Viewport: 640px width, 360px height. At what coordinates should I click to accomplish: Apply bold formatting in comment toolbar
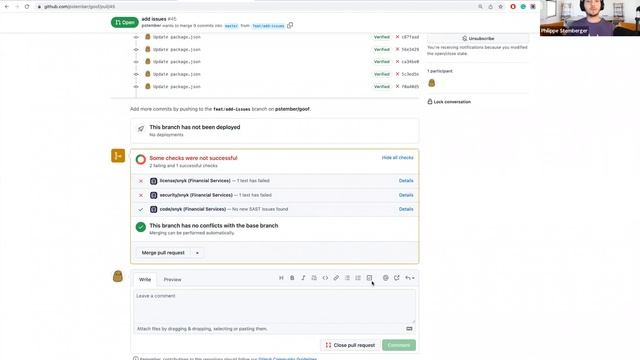(292, 278)
